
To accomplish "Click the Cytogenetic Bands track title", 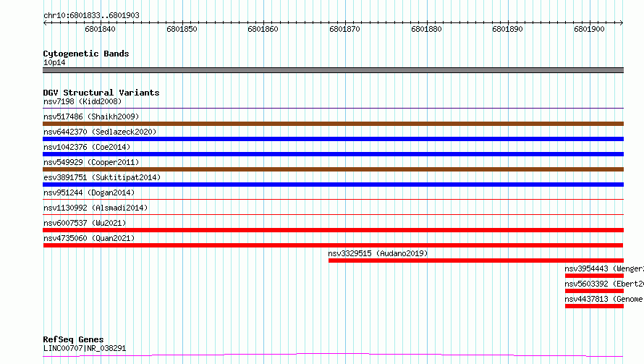I will coord(86,54).
